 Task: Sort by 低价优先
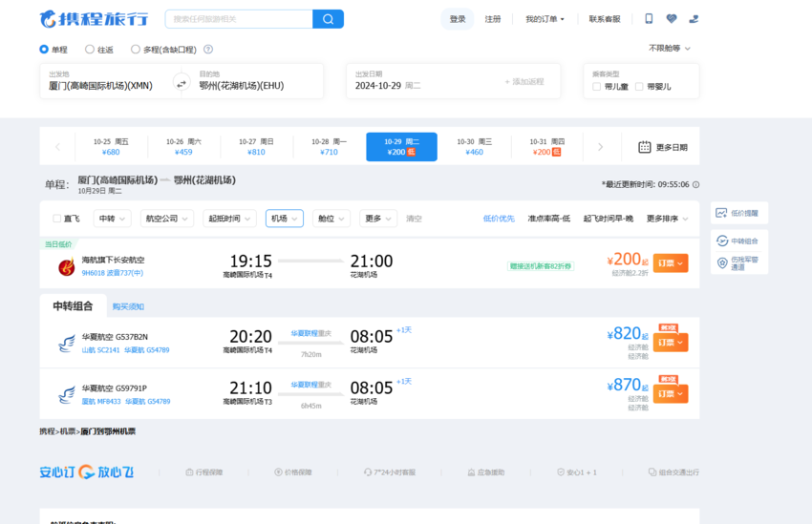(499, 219)
